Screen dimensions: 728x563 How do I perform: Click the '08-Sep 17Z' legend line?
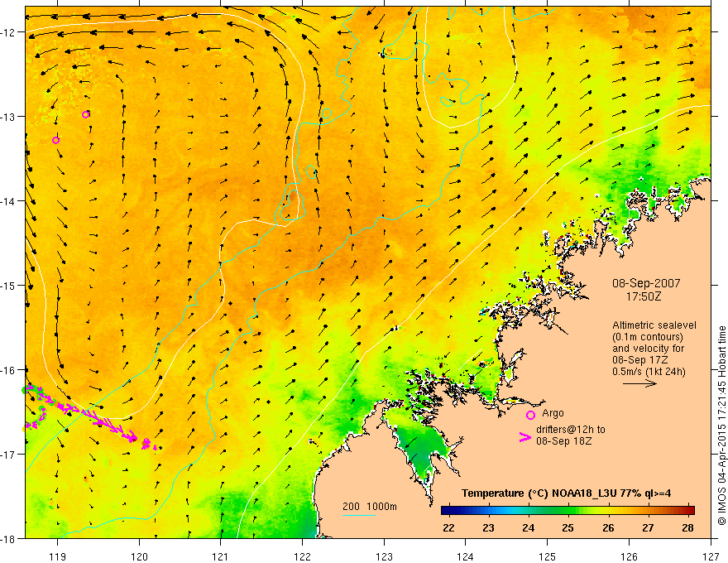[x=639, y=360]
